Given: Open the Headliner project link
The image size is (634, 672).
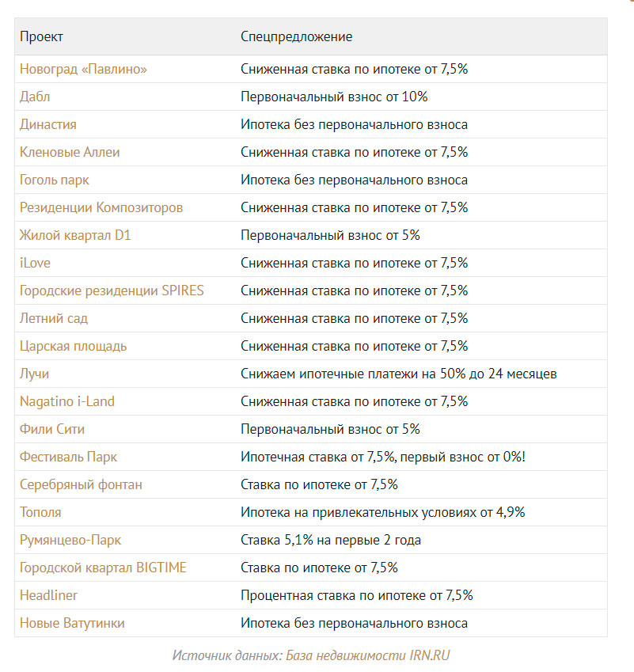Looking at the screenshot, I should [48, 595].
